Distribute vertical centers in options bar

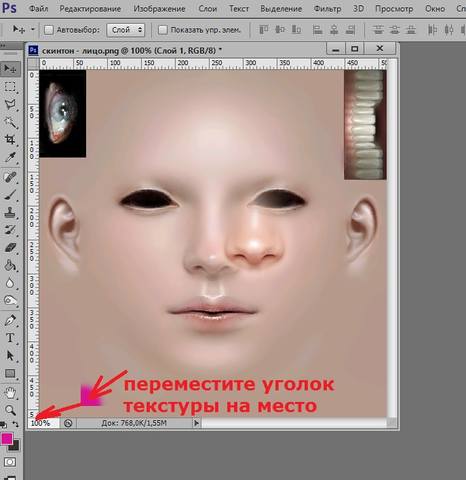[394, 30]
